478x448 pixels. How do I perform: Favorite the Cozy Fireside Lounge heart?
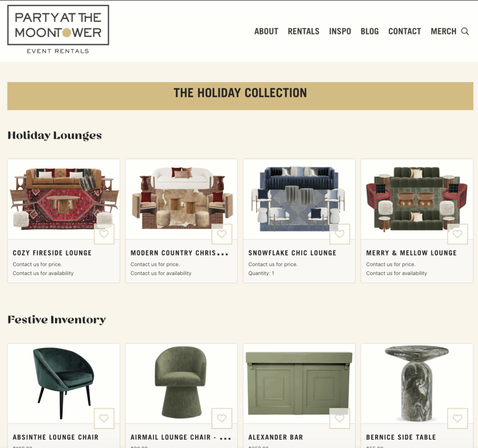pos(104,234)
